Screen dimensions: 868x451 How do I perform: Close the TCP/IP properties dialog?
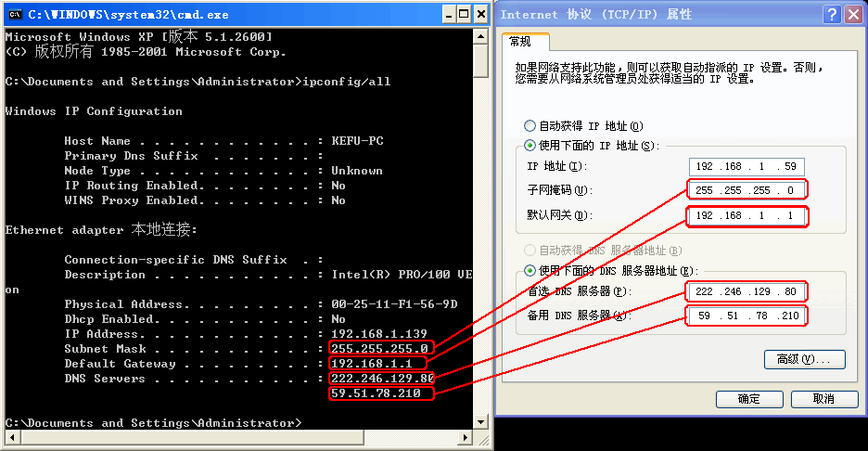(x=853, y=15)
